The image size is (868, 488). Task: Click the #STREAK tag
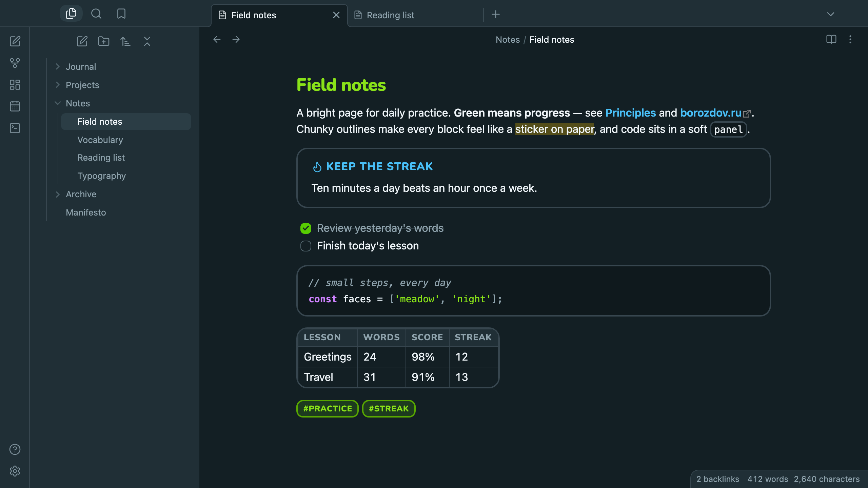tap(389, 409)
